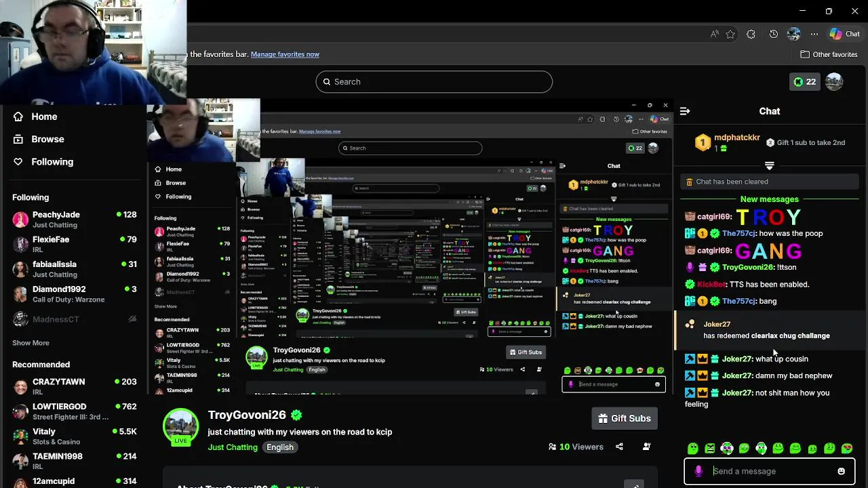Click username KickBot in chat

pos(712,284)
